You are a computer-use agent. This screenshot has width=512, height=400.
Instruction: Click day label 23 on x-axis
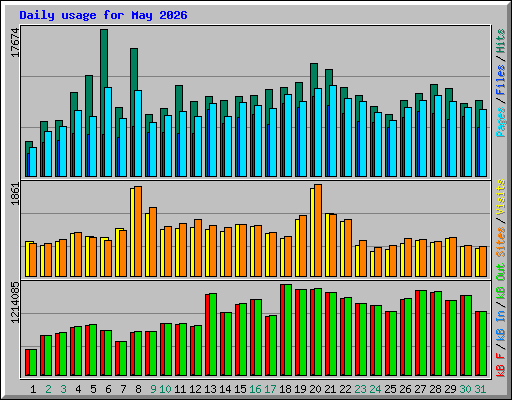tap(360, 389)
